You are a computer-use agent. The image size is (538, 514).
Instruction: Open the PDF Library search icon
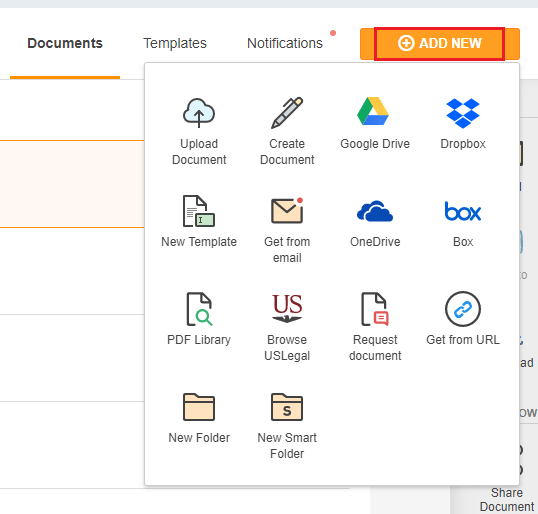coord(199,309)
